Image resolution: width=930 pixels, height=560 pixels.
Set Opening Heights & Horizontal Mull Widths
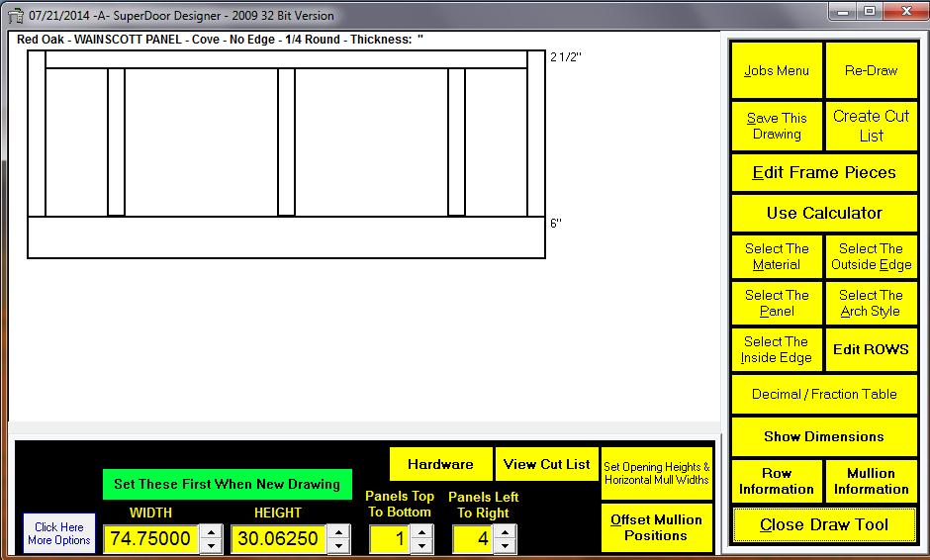(657, 473)
